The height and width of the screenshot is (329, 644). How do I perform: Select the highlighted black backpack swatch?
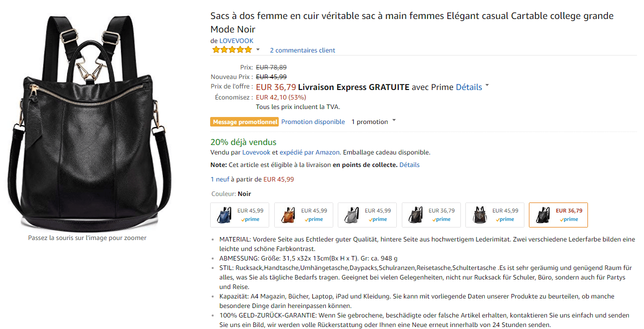(x=558, y=215)
